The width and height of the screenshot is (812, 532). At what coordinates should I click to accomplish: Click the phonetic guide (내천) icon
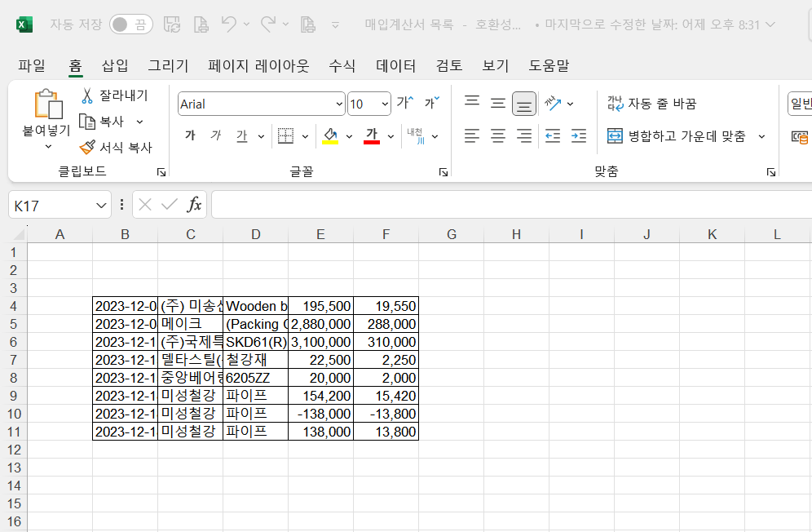416,135
